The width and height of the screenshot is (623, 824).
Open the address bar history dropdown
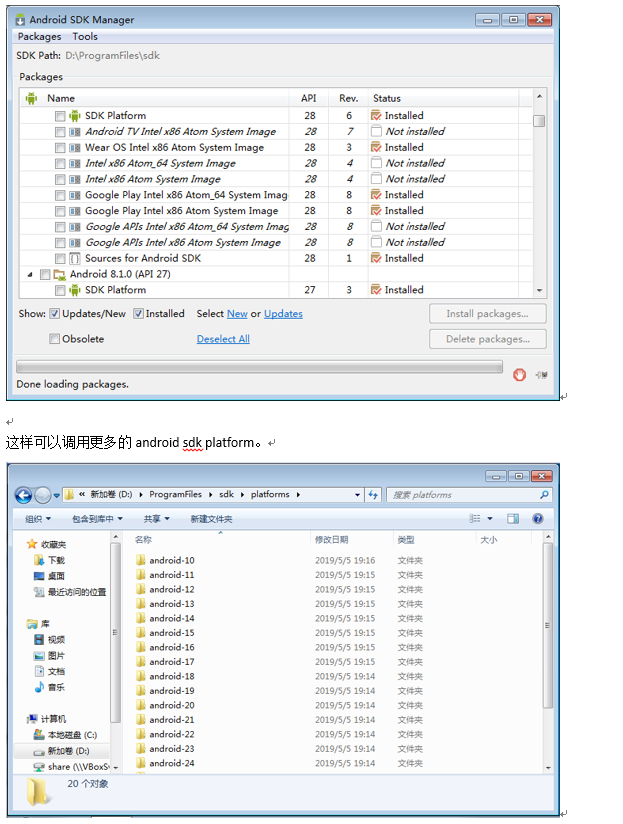357,495
